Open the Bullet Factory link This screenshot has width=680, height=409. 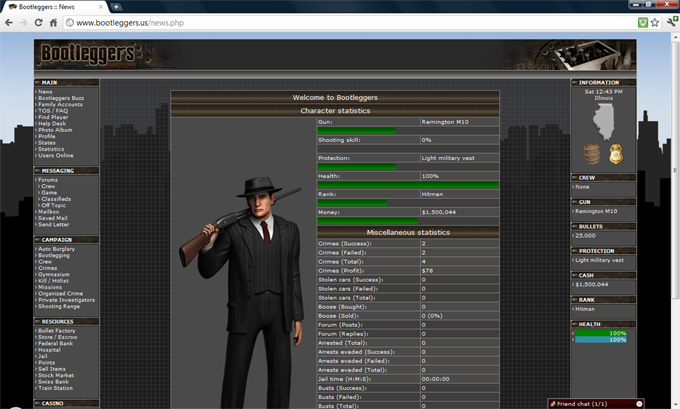[x=57, y=330]
